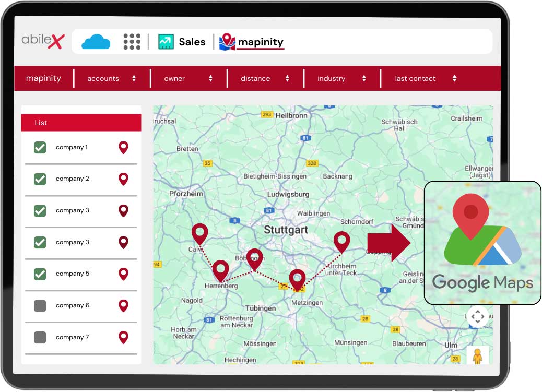Click the blue cloud icon
Screen dimensions: 542x392
pyautogui.click(x=96, y=42)
